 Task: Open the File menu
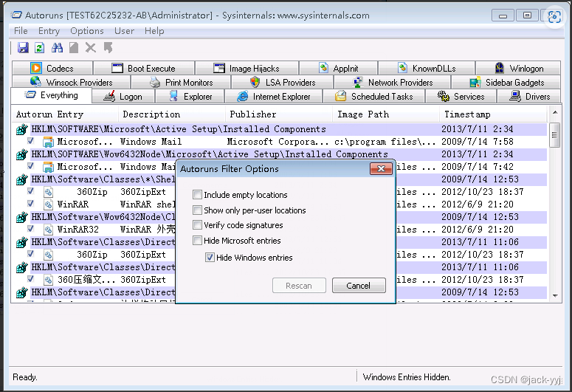(21, 31)
